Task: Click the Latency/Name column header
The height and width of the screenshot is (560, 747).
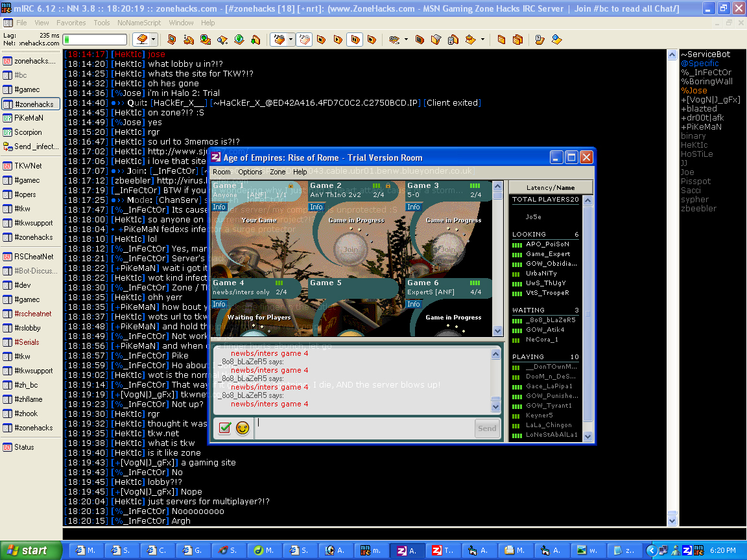Action: (551, 187)
